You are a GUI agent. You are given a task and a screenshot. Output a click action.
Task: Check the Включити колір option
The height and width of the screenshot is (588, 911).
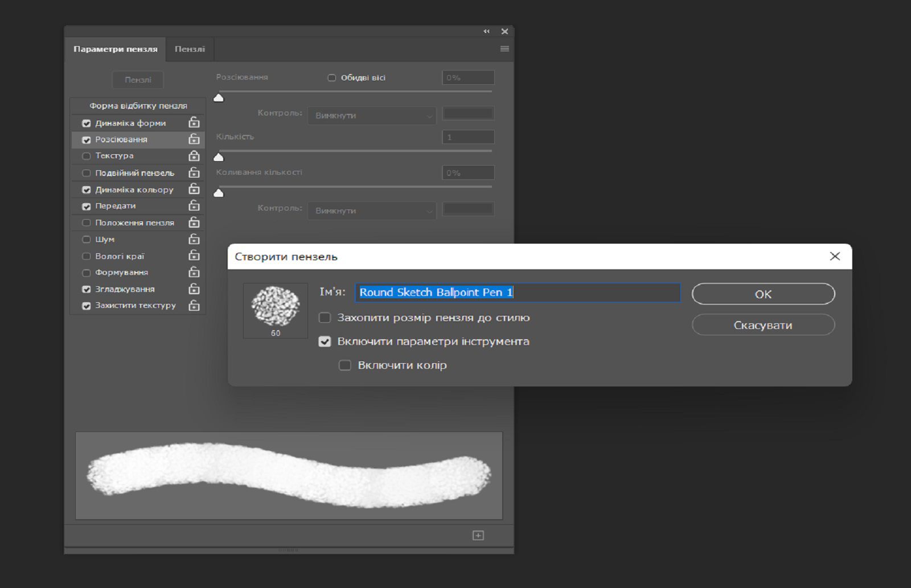click(345, 365)
